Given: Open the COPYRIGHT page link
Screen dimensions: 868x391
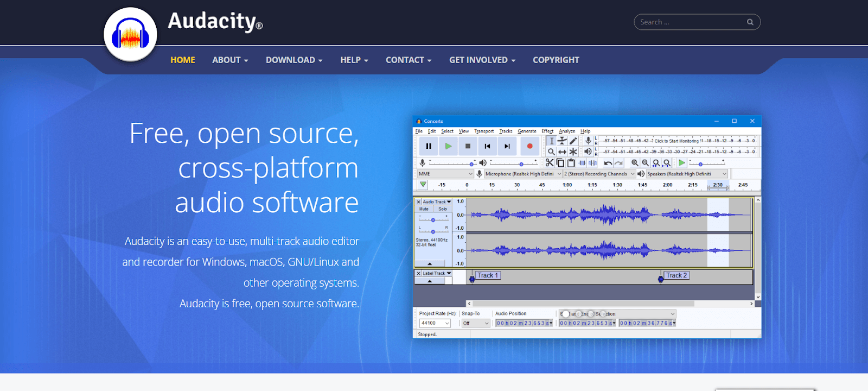Looking at the screenshot, I should click(x=556, y=60).
